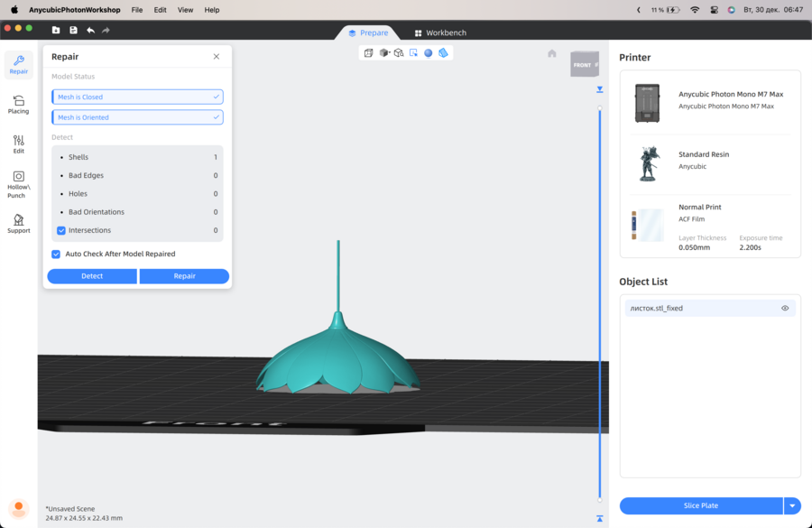Hide листок.stl_fixed with the eye icon
This screenshot has width=812, height=528.
click(785, 309)
